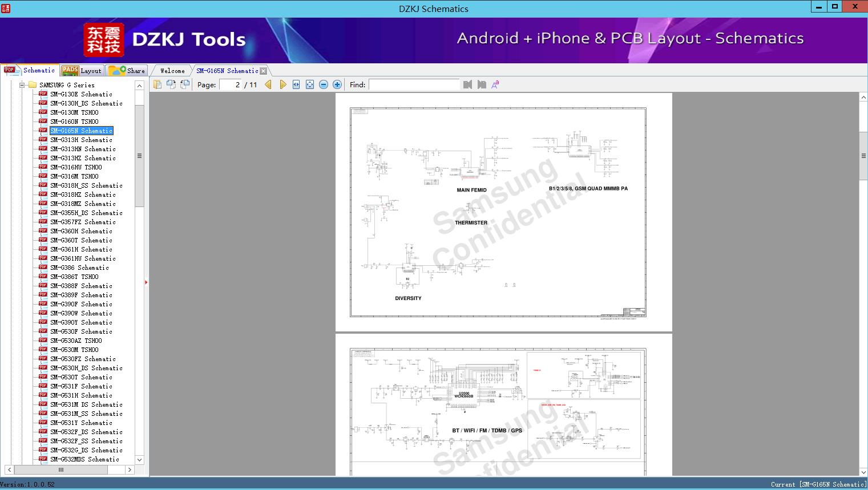Open SM-G160N TSHOO in tree
This screenshot has width=868, height=490.
74,122
